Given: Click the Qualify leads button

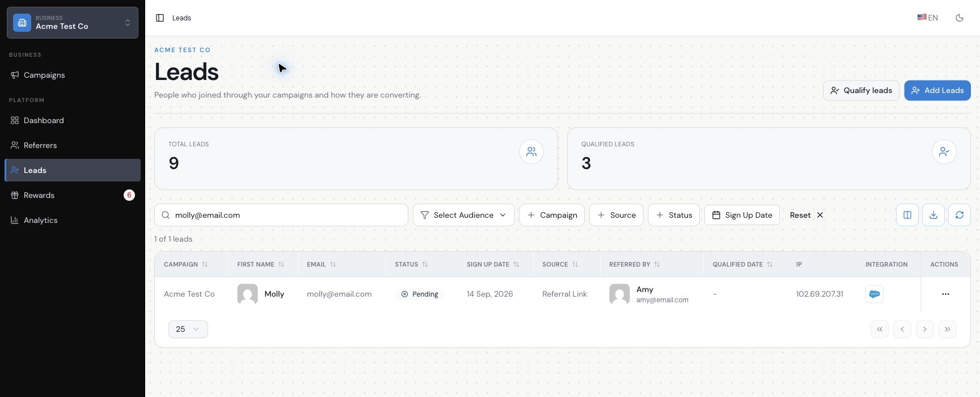Looking at the screenshot, I should click(861, 90).
